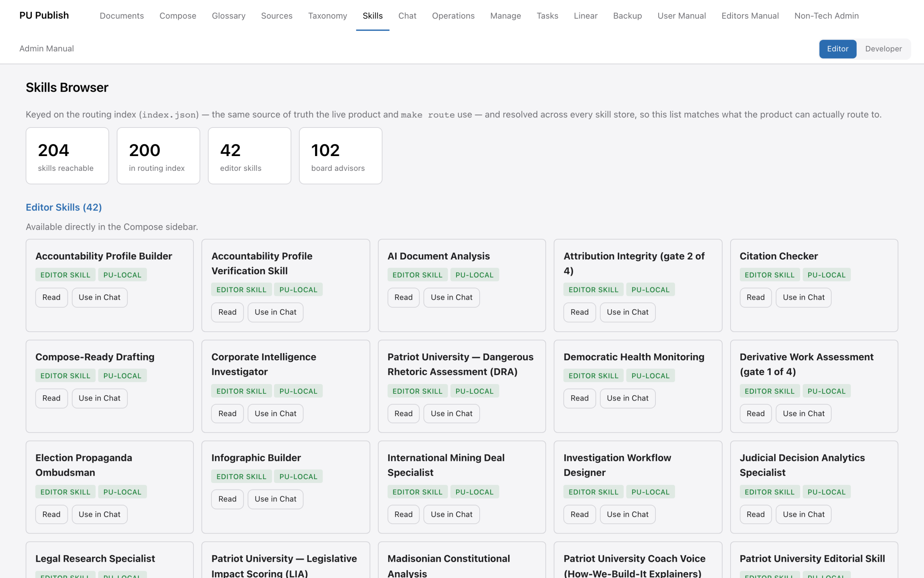The height and width of the screenshot is (578, 924).
Task: Navigate to the Taxonomy tab
Action: pyautogui.click(x=328, y=16)
